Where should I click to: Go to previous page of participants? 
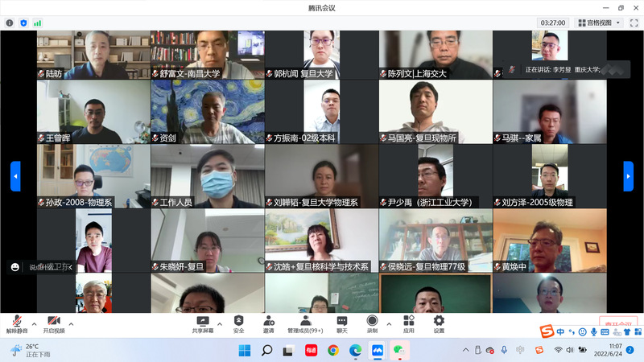click(15, 176)
